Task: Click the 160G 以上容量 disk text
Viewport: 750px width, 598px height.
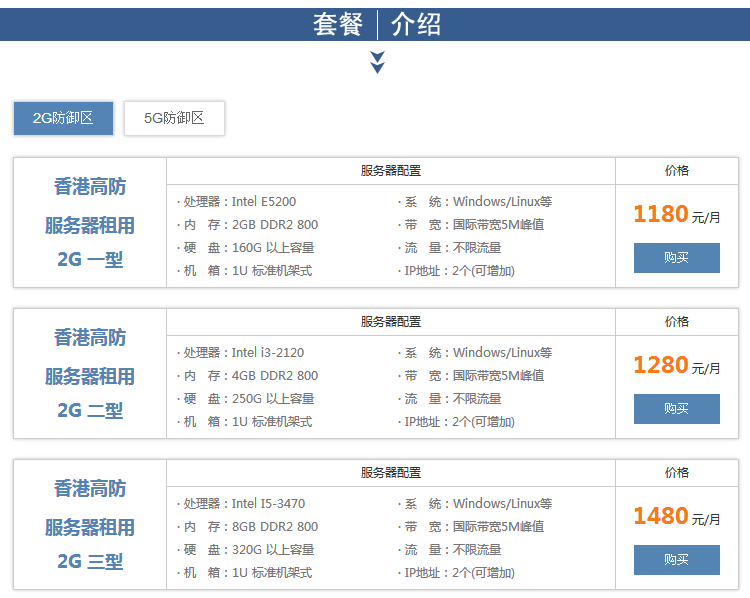Action: click(x=273, y=248)
